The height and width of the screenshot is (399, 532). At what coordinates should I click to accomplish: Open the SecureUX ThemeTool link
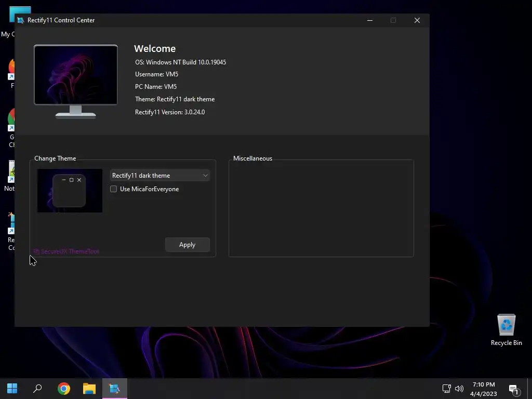(66, 251)
